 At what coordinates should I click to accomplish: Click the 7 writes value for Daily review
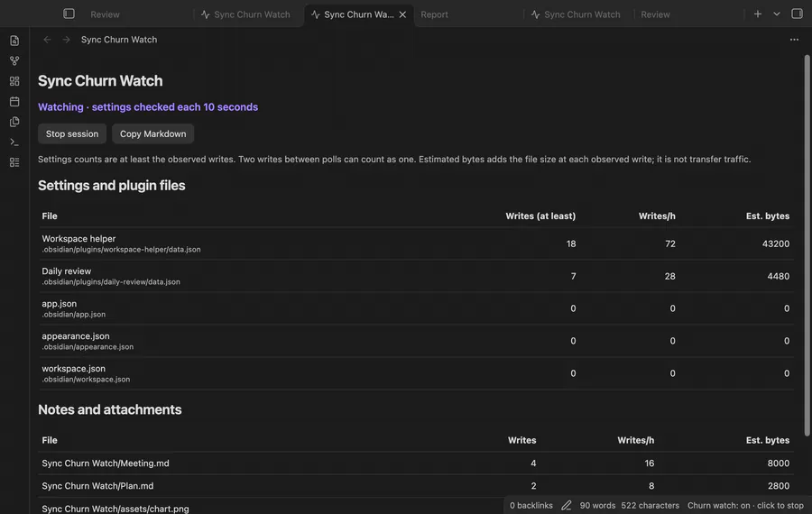point(573,277)
